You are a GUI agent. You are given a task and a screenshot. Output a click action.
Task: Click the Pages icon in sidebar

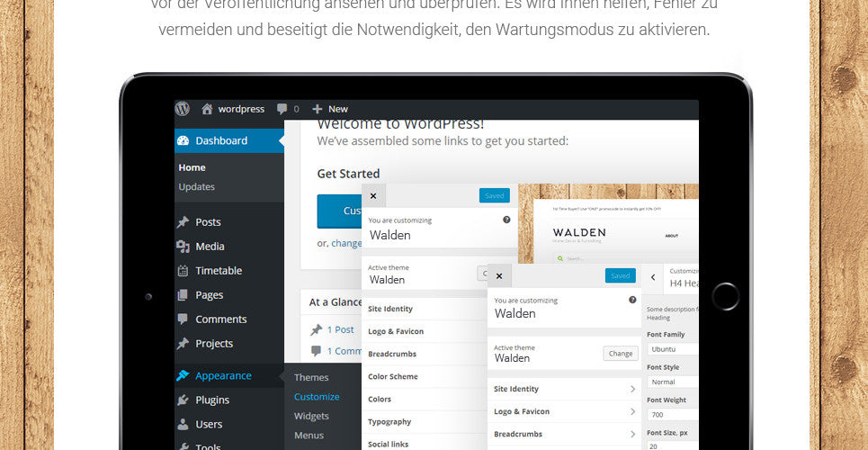click(x=183, y=295)
